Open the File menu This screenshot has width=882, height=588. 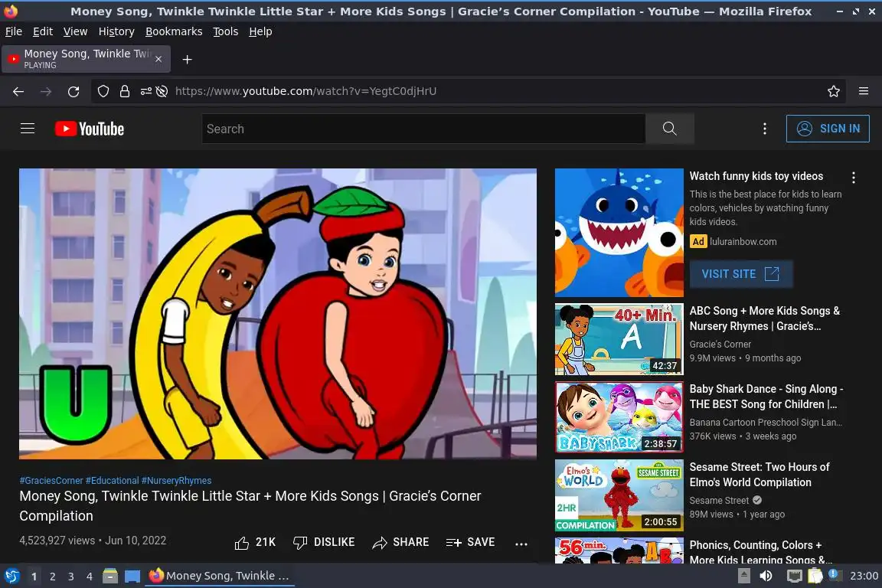coord(14,31)
